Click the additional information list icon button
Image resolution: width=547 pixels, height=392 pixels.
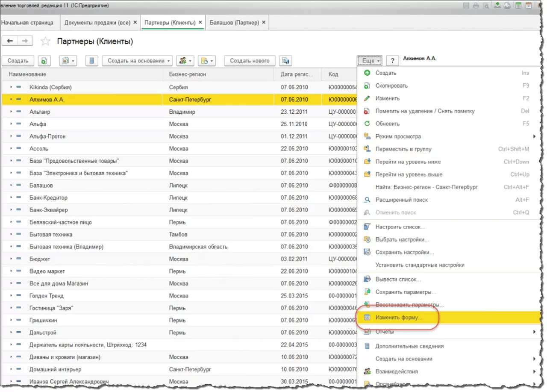[x=92, y=61]
